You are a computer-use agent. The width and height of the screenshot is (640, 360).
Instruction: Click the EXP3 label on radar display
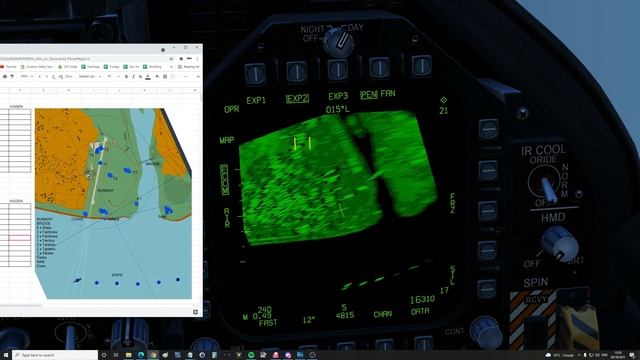click(x=338, y=96)
